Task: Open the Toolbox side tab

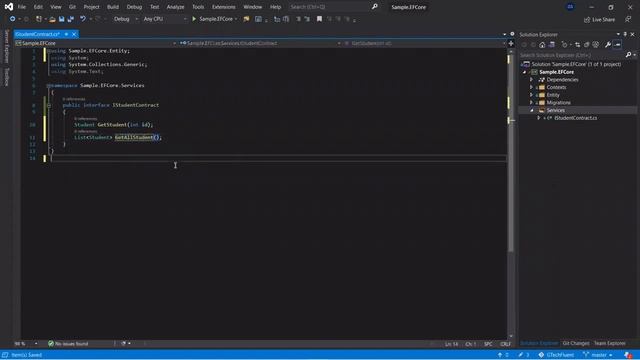Action: click(6, 77)
